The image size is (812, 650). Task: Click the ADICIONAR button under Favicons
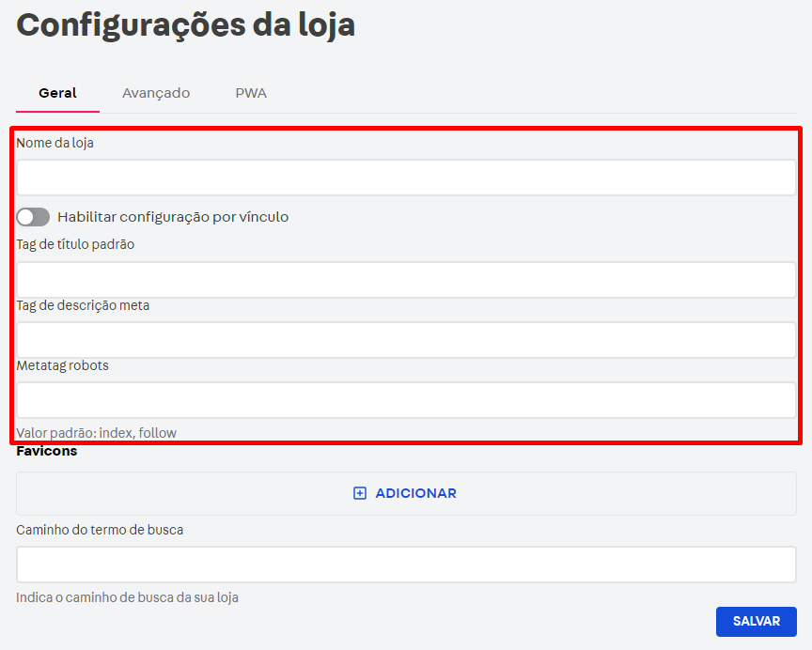tap(405, 493)
